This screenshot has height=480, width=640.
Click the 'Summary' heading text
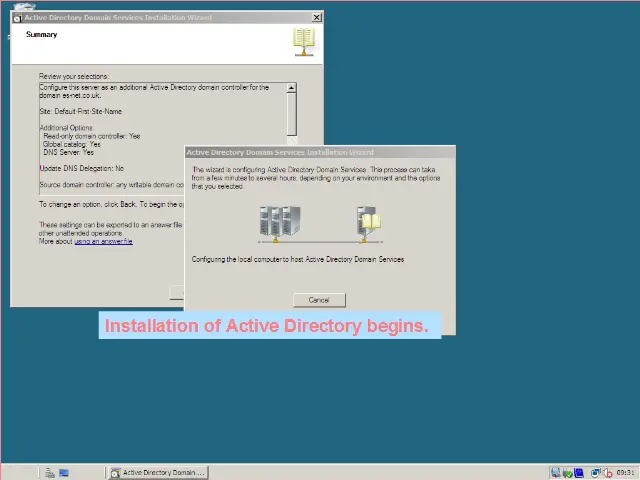point(42,35)
